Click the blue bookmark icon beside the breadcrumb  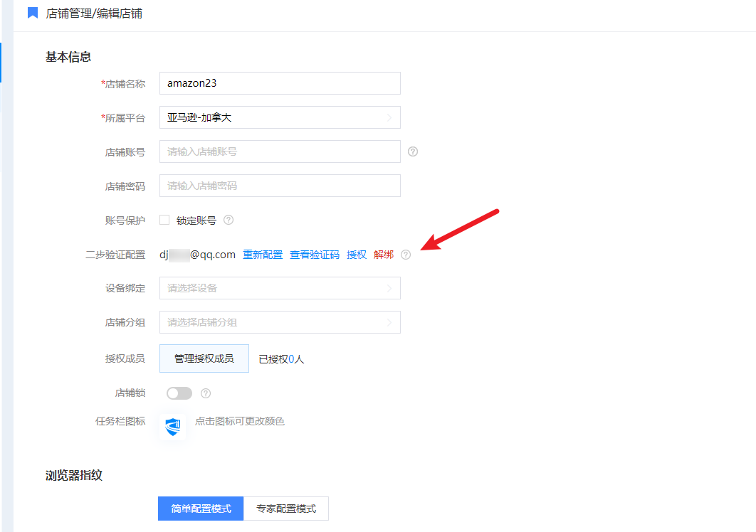[32, 13]
